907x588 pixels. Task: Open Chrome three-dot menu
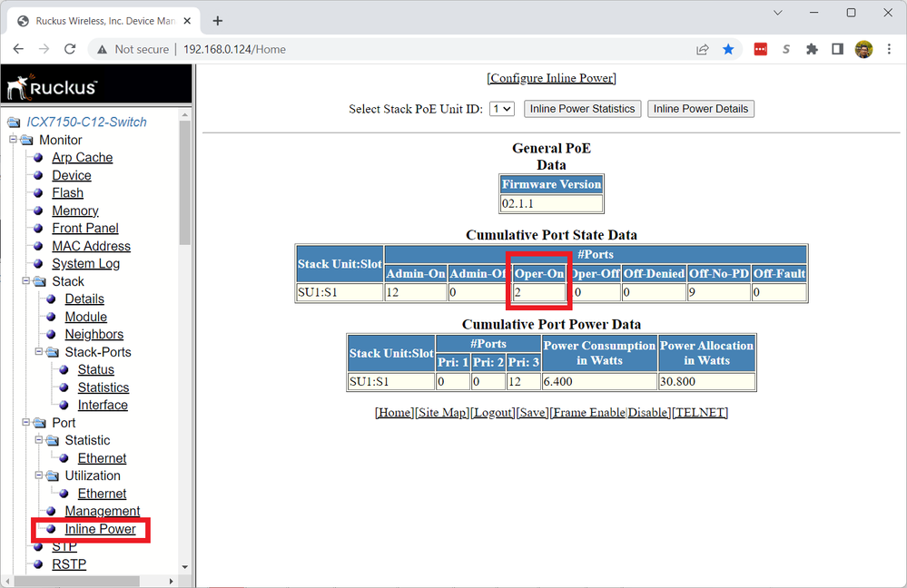tap(888, 49)
